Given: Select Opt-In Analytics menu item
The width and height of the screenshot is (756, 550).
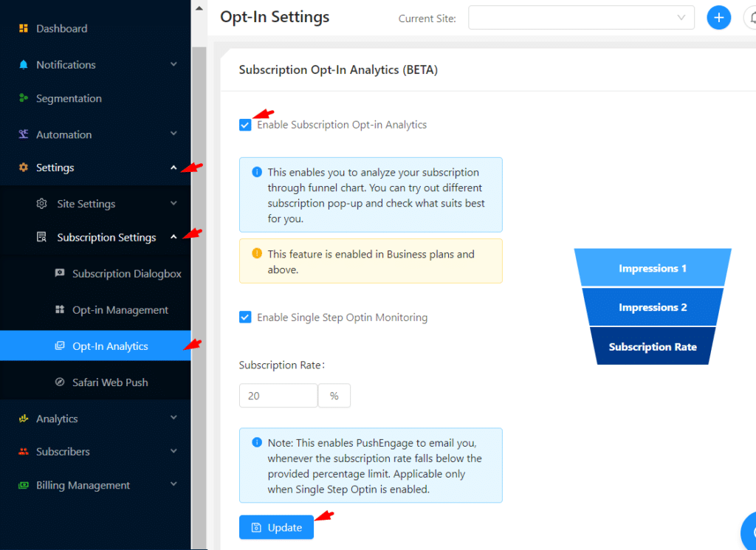Looking at the screenshot, I should point(95,346).
